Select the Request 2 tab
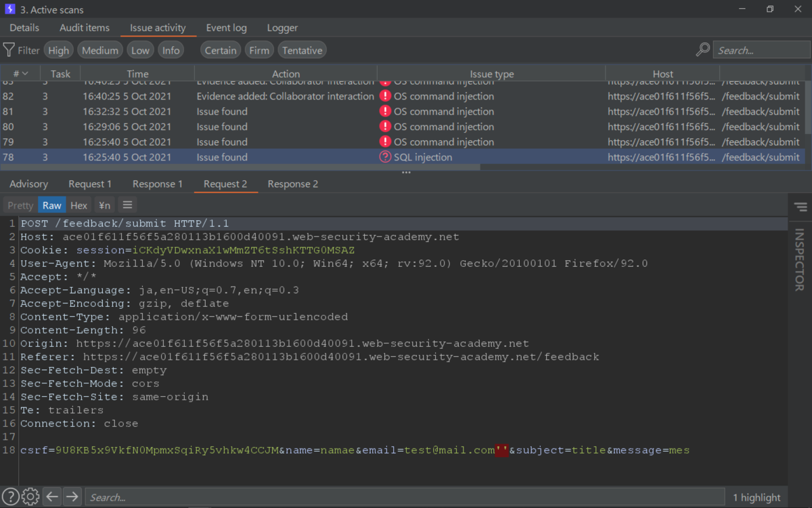 click(x=225, y=184)
